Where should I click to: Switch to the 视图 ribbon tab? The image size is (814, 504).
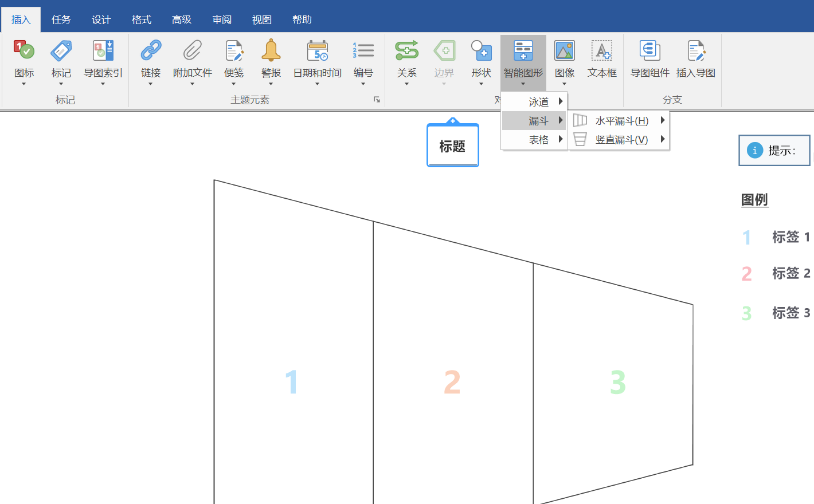tap(261, 19)
